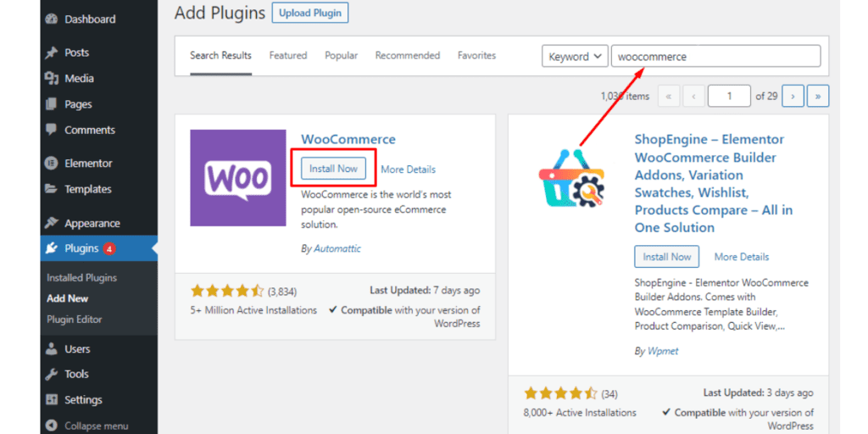Click the Posts pushpin icon
Screen dimensions: 868x434
click(52, 53)
